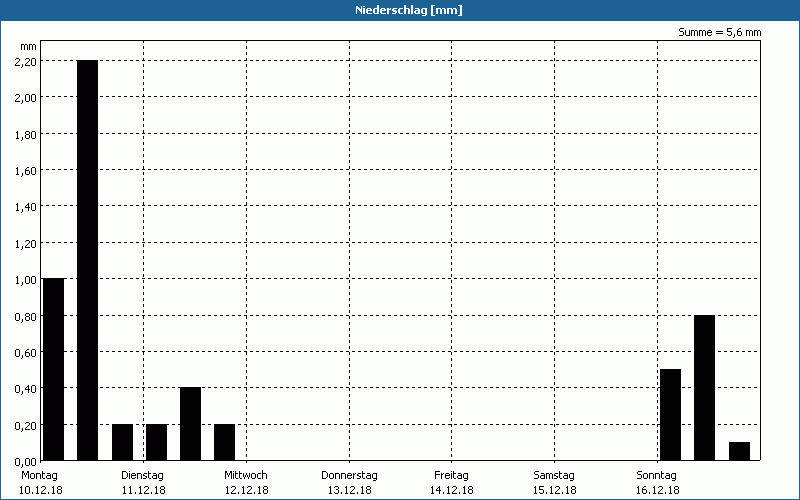Click the Niederschlag [mm] chart title
The image size is (800, 500).
(x=409, y=10)
